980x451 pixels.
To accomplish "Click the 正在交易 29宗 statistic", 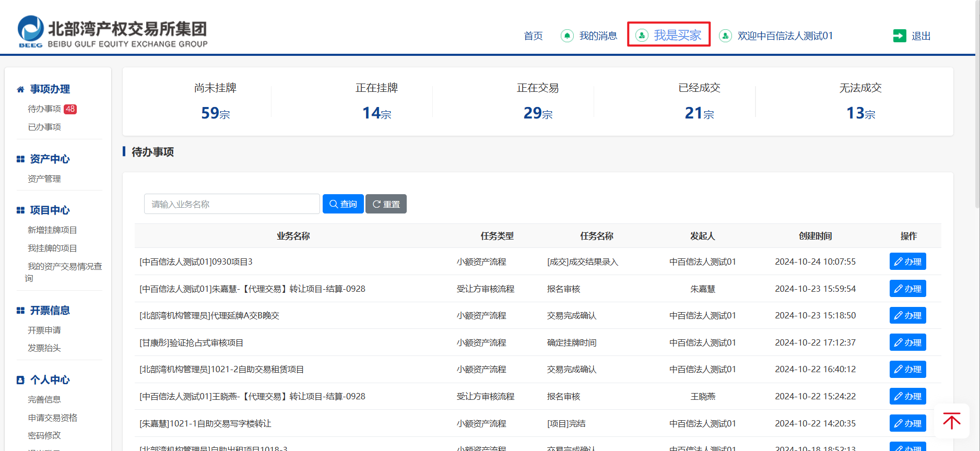I will click(538, 102).
